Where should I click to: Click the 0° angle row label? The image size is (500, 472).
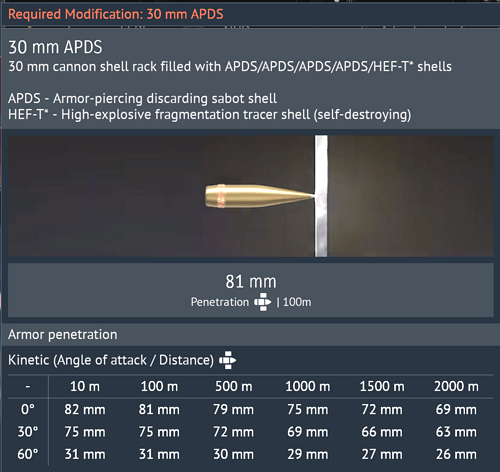click(28, 409)
